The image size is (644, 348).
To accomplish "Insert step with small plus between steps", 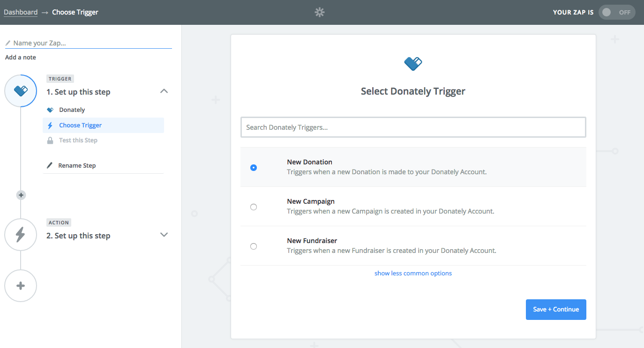I will 21,195.
